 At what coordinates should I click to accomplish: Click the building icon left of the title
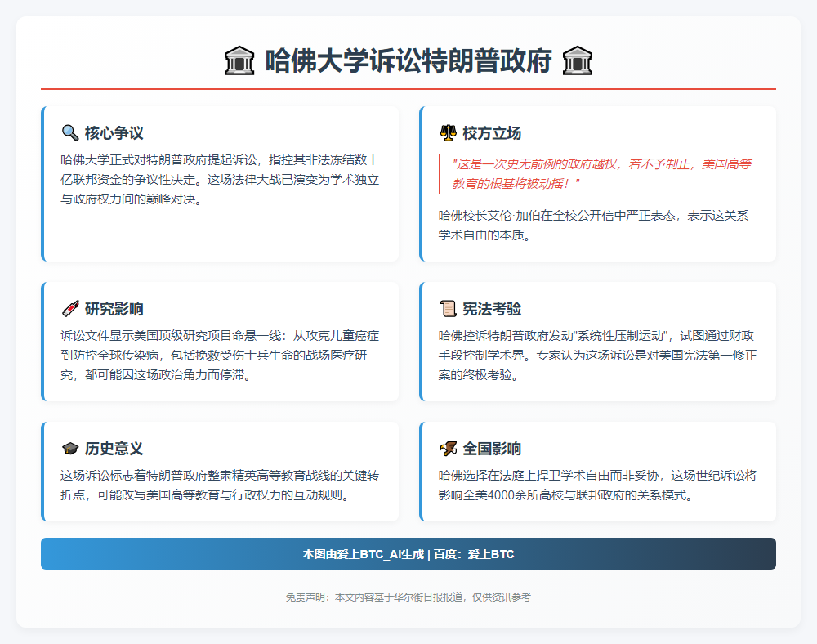point(239,60)
